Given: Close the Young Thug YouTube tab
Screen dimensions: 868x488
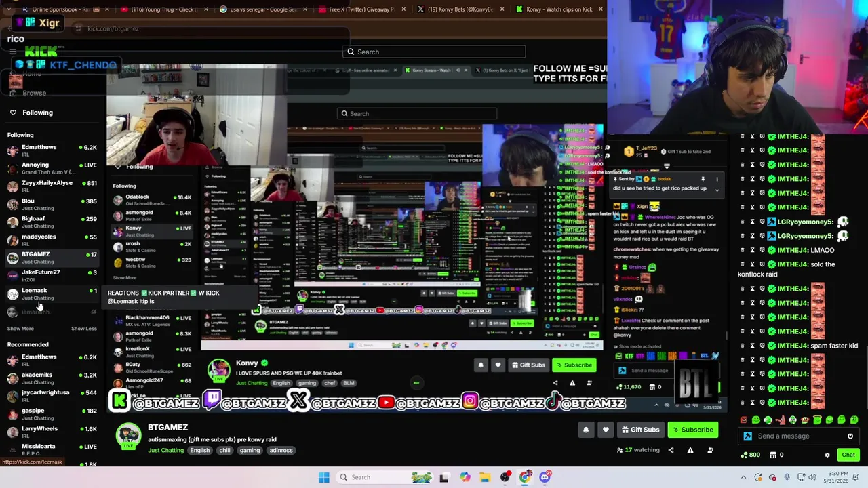Looking at the screenshot, I should coord(207,9).
